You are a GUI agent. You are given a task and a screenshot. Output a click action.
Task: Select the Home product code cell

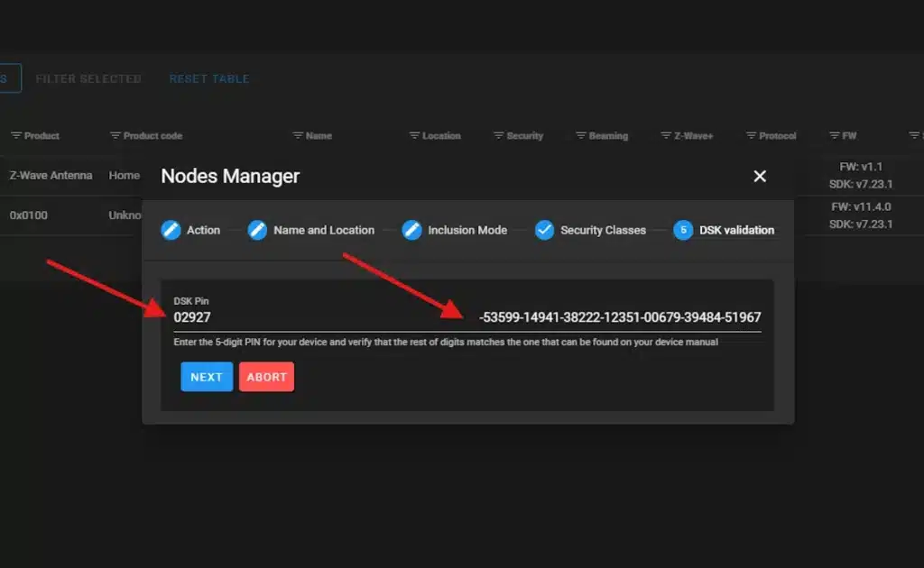[125, 176]
